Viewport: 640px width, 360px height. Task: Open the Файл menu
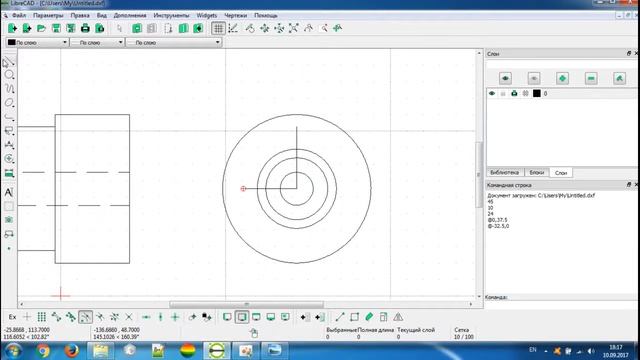(19, 16)
